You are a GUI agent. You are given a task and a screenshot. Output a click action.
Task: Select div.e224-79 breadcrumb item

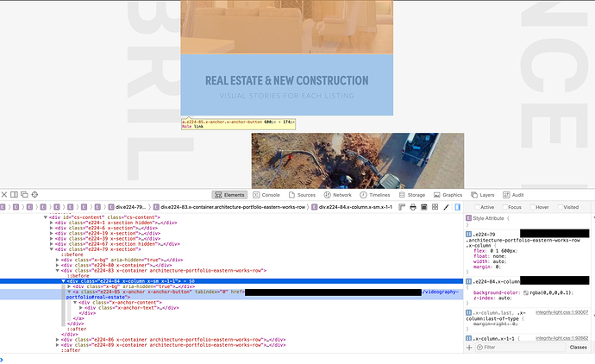[x=127, y=207]
